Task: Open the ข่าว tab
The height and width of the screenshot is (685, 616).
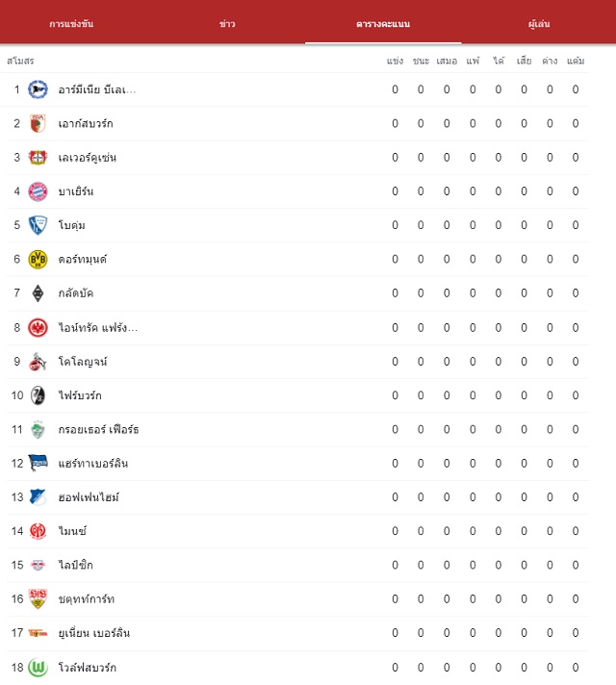Action: click(227, 24)
